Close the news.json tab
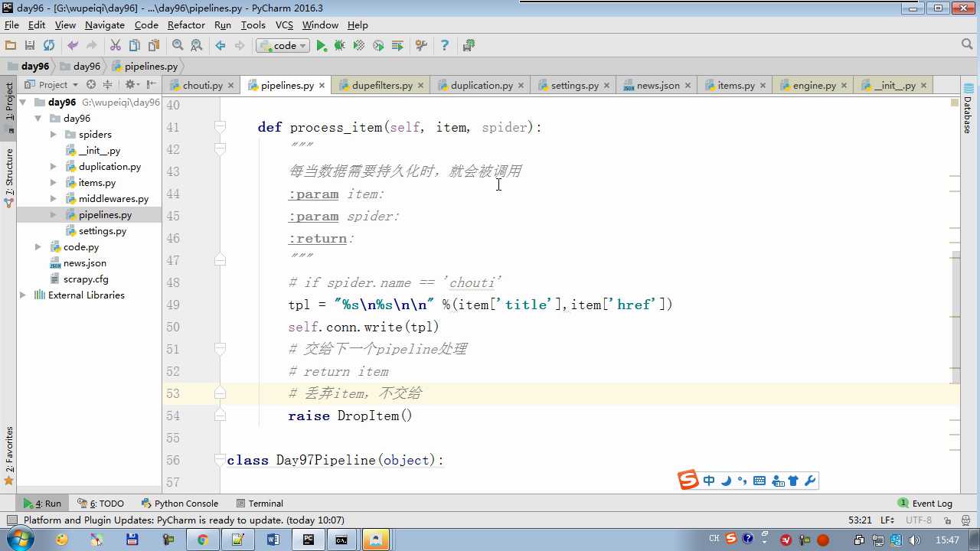The height and width of the screenshot is (551, 980). click(687, 86)
